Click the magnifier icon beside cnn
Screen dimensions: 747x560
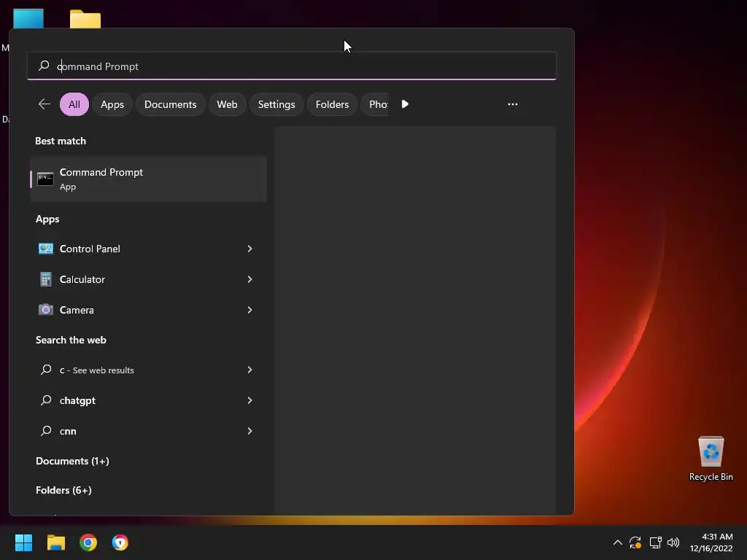(x=46, y=431)
